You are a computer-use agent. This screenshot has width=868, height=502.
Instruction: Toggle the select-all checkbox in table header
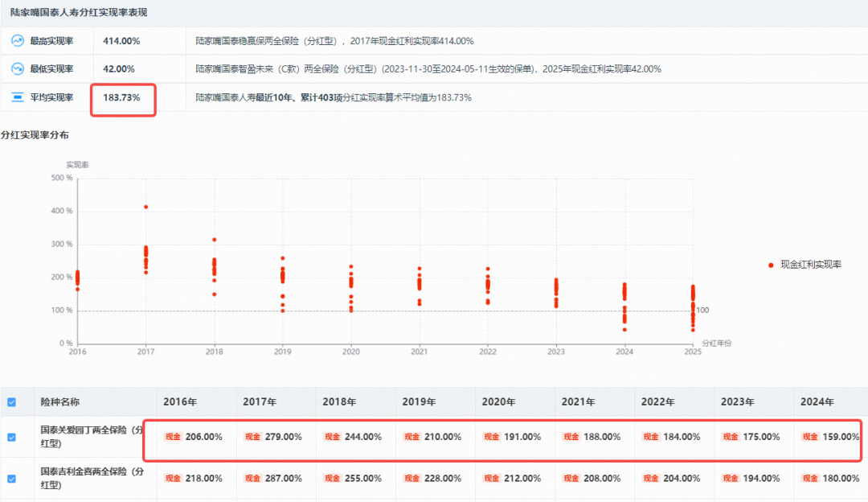click(11, 402)
